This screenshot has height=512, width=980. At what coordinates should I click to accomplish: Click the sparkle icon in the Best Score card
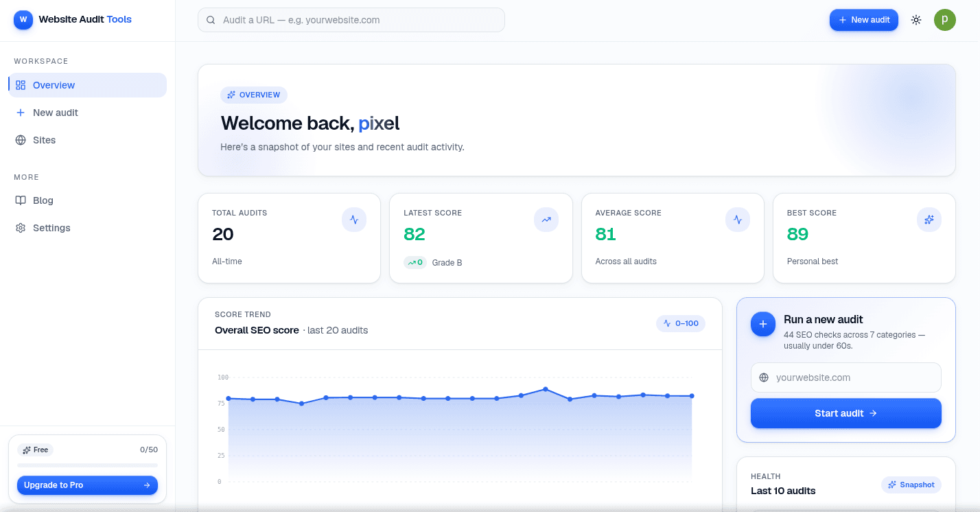click(929, 220)
